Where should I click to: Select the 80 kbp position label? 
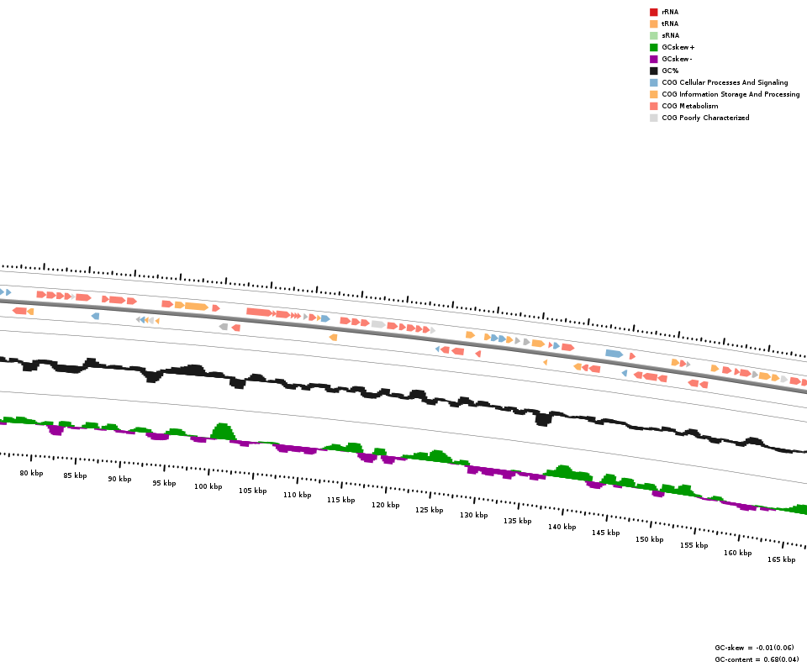[31, 473]
